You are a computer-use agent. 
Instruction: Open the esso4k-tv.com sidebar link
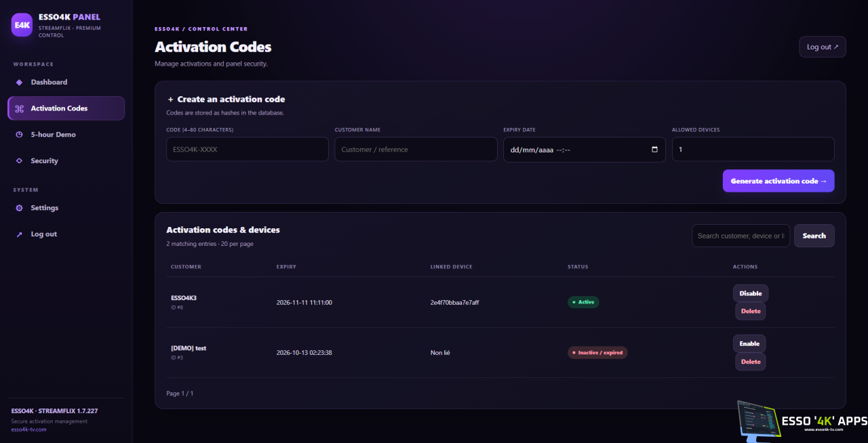(x=29, y=429)
